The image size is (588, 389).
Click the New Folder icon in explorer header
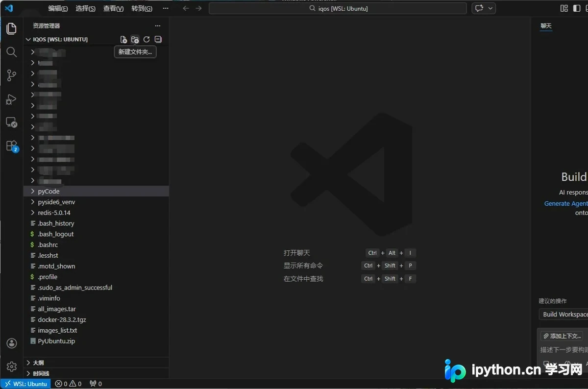coord(135,39)
